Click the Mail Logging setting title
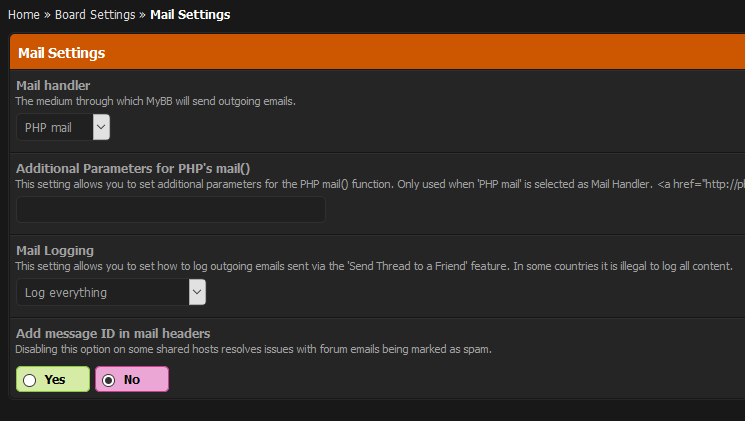 [55, 250]
